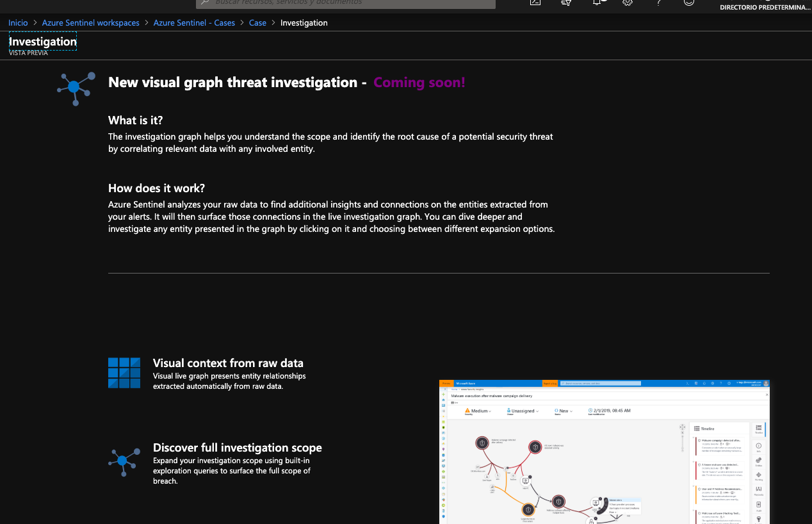Return to Case in the breadcrumb
Image resolution: width=812 pixels, height=524 pixels.
[x=257, y=22]
